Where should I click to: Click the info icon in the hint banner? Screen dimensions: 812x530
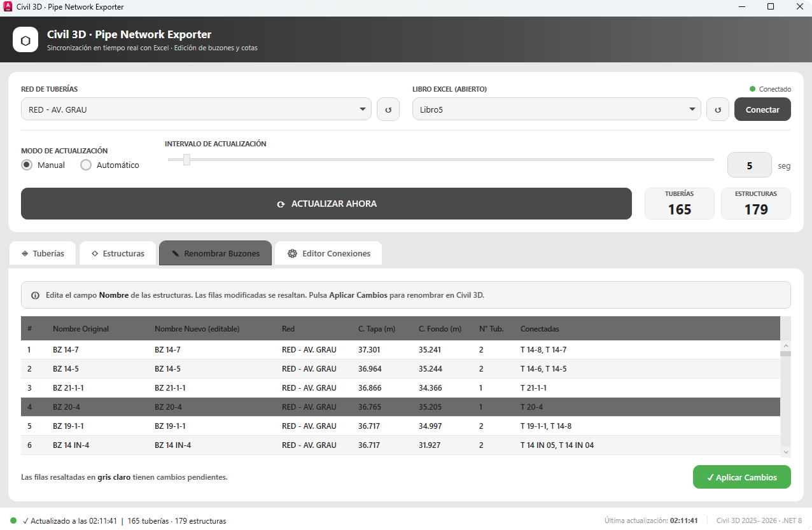(x=35, y=295)
